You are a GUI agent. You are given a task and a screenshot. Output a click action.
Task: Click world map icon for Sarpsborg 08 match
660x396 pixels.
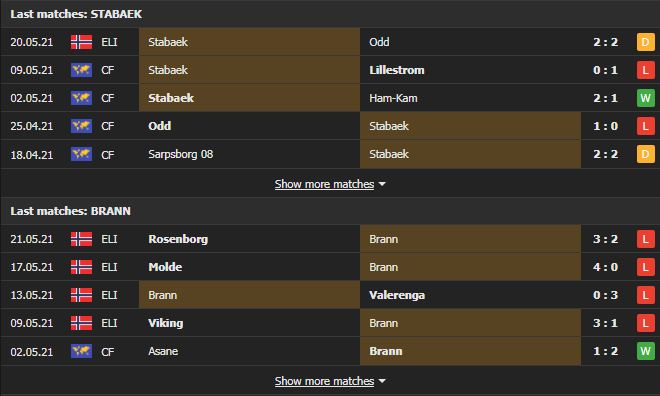pyautogui.click(x=81, y=154)
